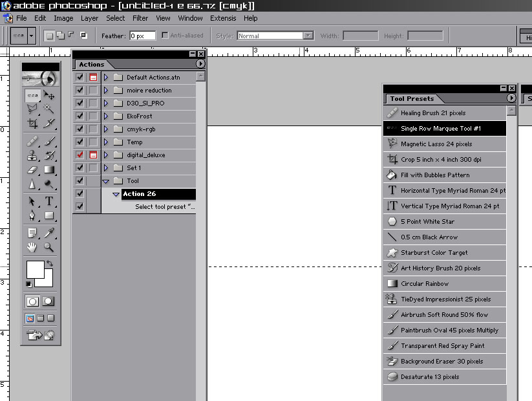The width and height of the screenshot is (532, 401).
Task: Enable the Anti-aliased checkbox
Action: (x=165, y=36)
